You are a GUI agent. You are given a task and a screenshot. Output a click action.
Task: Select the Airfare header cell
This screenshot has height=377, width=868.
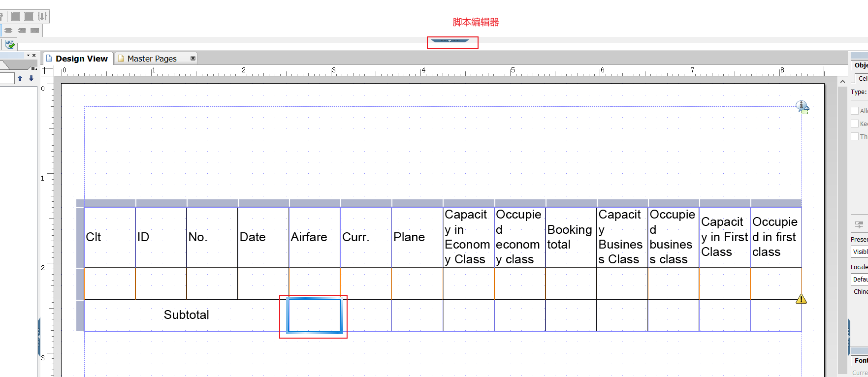tap(315, 237)
